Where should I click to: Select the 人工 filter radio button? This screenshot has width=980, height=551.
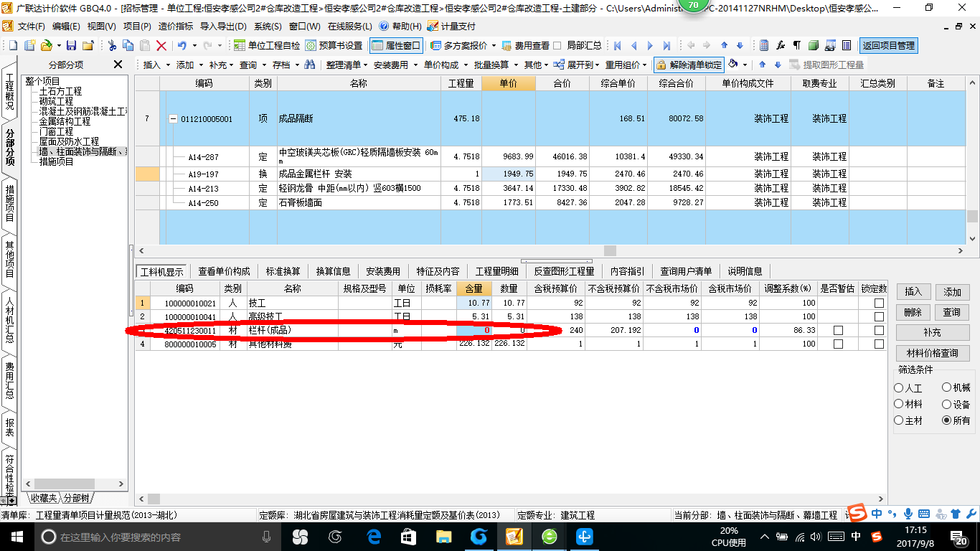[x=899, y=387]
